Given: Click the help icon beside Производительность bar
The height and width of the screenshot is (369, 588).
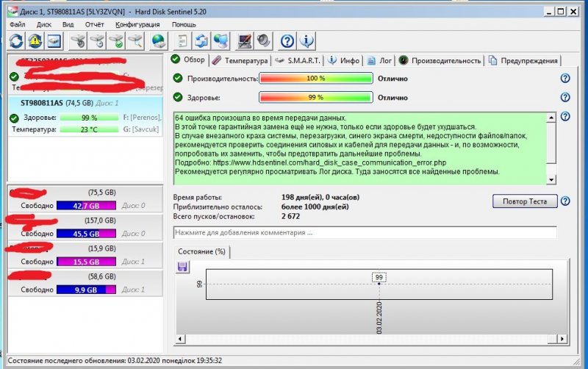Looking at the screenshot, I should coord(565,79).
